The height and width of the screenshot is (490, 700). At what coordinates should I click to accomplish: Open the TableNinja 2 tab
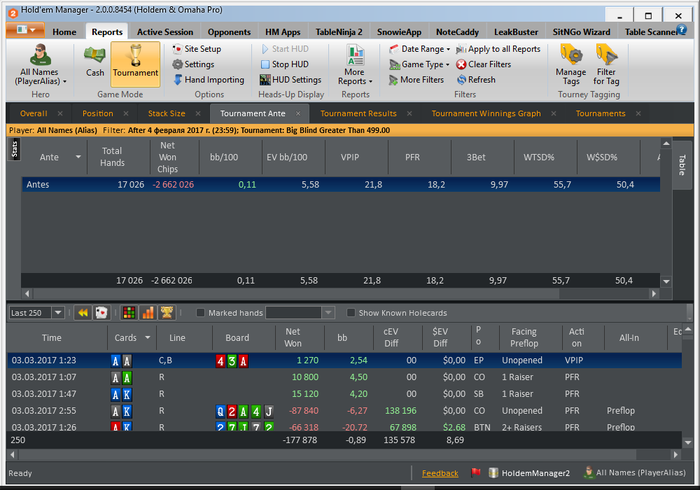pyautogui.click(x=339, y=32)
